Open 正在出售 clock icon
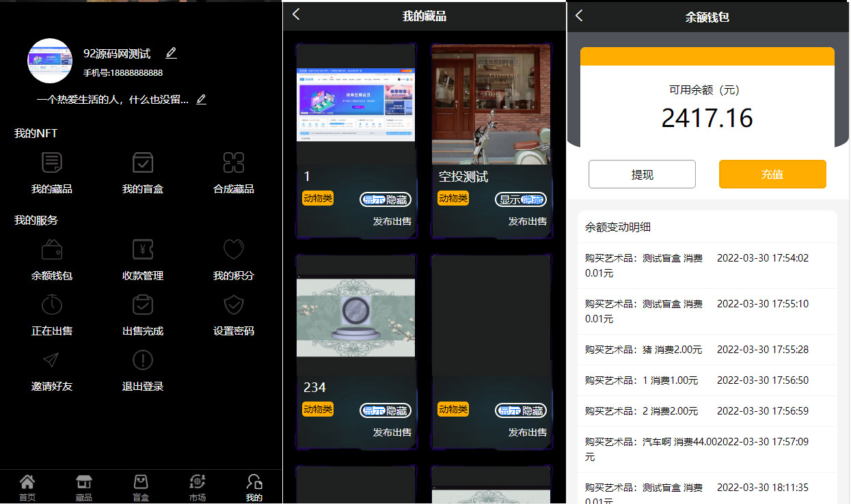Viewport: 851px width, 504px height. (52, 305)
